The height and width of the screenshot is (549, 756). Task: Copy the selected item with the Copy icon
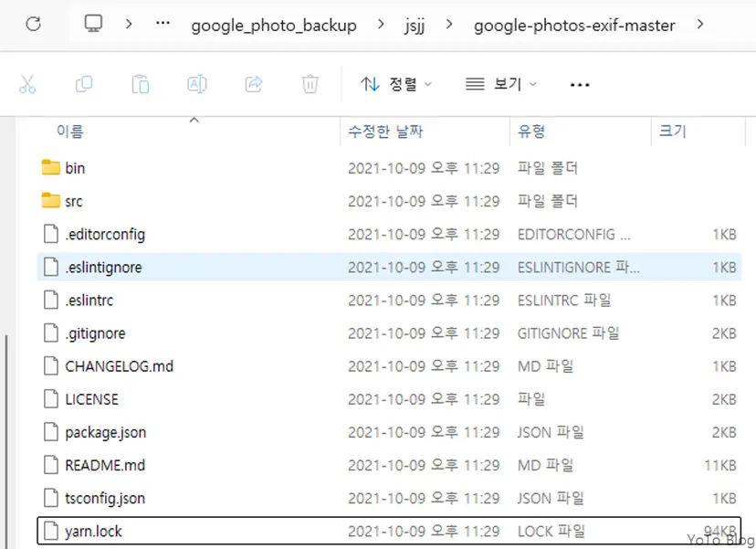[x=84, y=83]
